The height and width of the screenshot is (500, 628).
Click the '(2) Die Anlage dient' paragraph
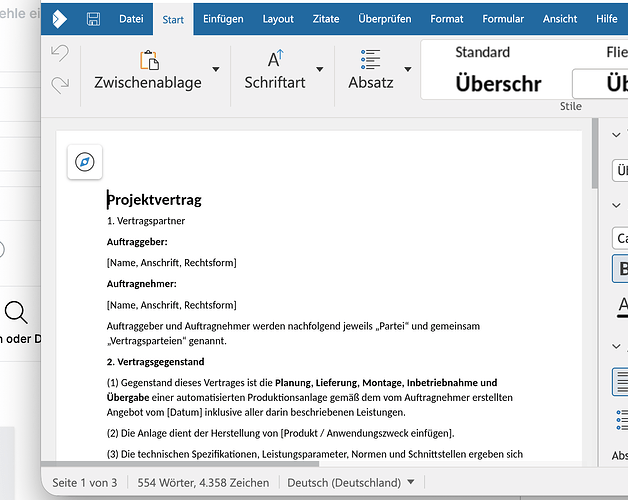pyautogui.click(x=280, y=433)
